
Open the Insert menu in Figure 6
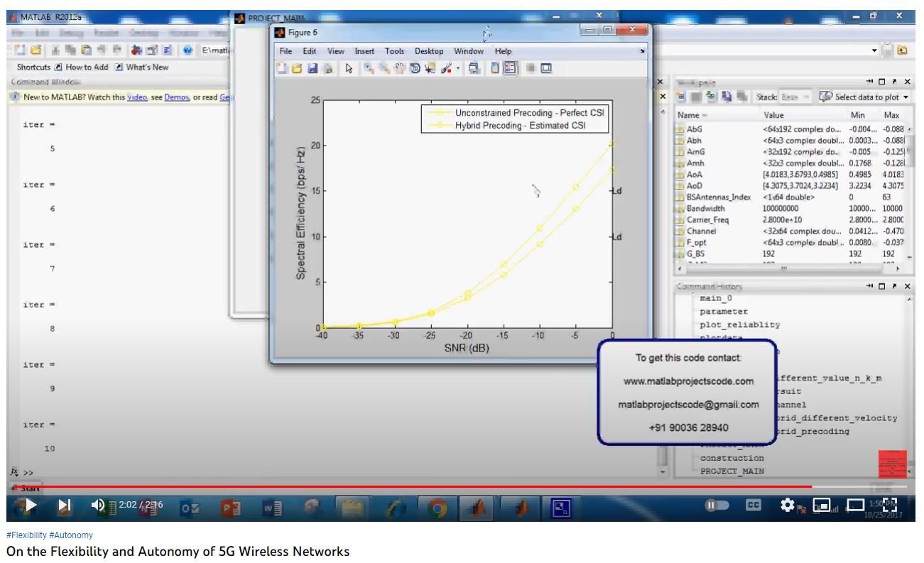pyautogui.click(x=364, y=51)
